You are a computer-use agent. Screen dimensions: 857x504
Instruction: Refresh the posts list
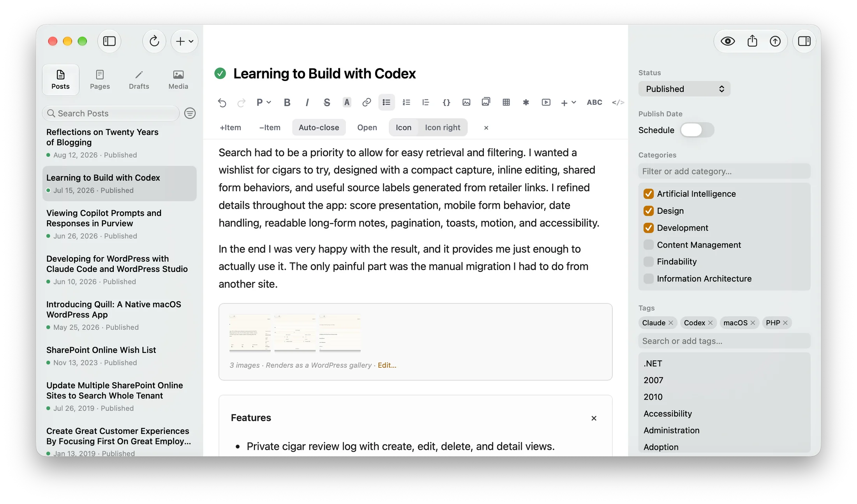click(x=154, y=41)
